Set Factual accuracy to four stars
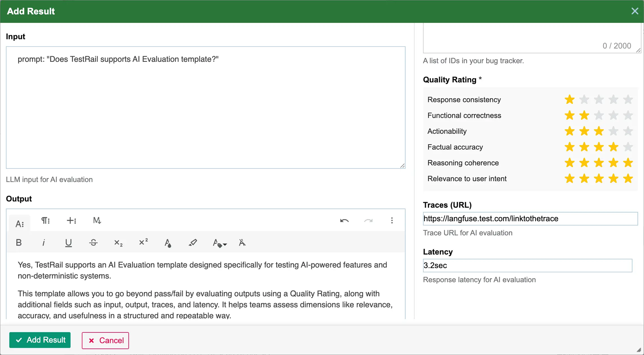The image size is (644, 355). (x=614, y=147)
